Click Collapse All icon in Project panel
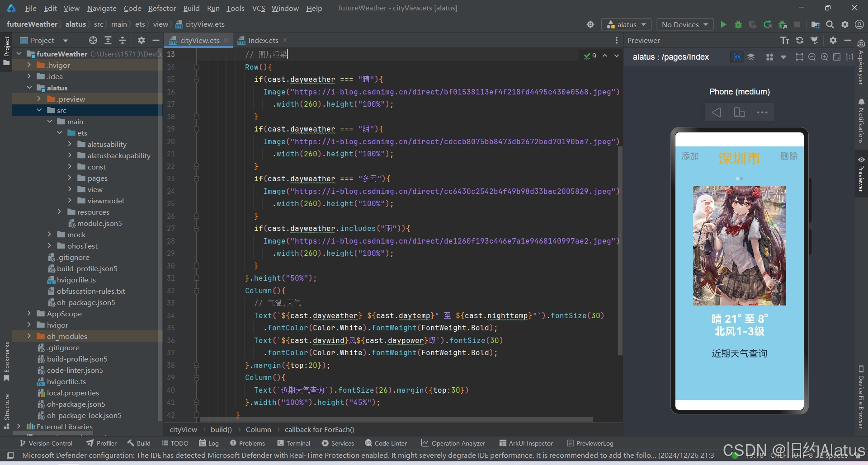The image size is (868, 465). [x=123, y=40]
